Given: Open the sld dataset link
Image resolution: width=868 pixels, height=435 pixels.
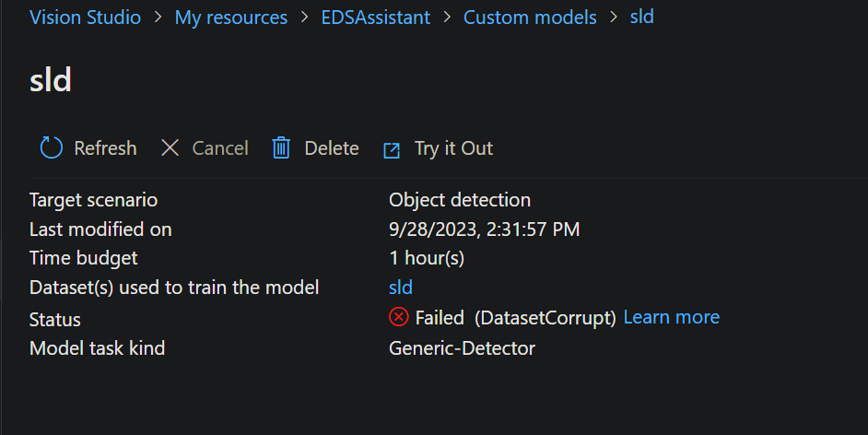Looking at the screenshot, I should [401, 288].
